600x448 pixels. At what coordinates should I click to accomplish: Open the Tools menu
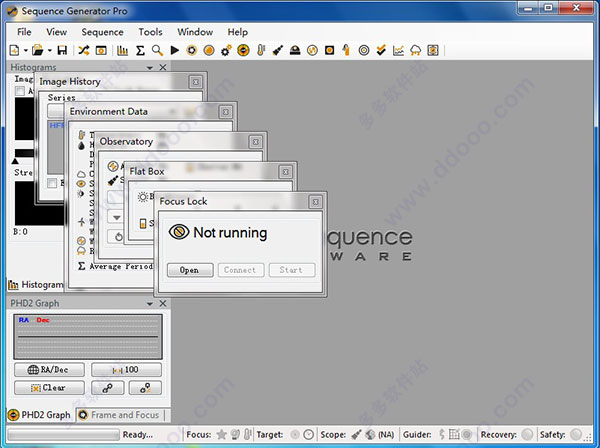[x=150, y=32]
